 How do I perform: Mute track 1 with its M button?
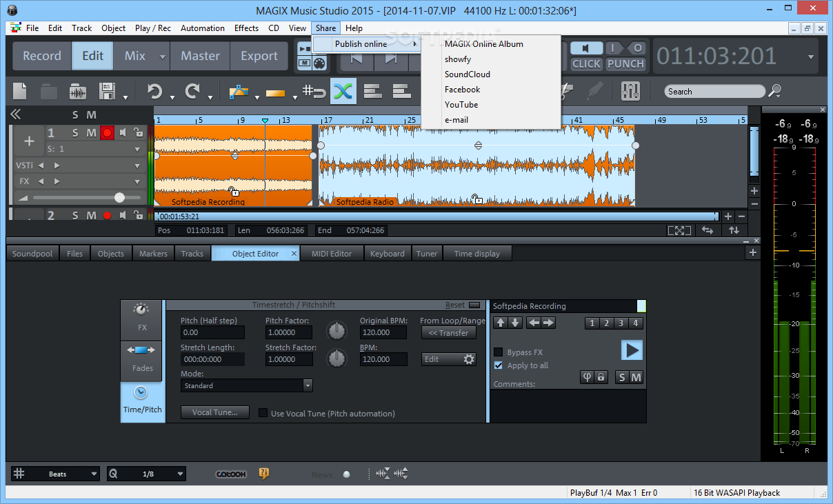click(x=91, y=132)
